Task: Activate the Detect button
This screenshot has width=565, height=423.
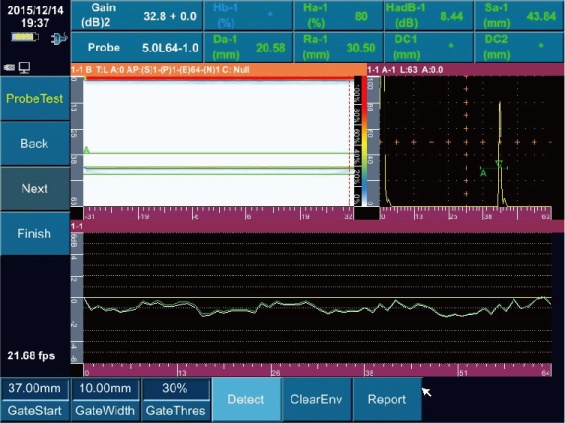Action: (246, 399)
